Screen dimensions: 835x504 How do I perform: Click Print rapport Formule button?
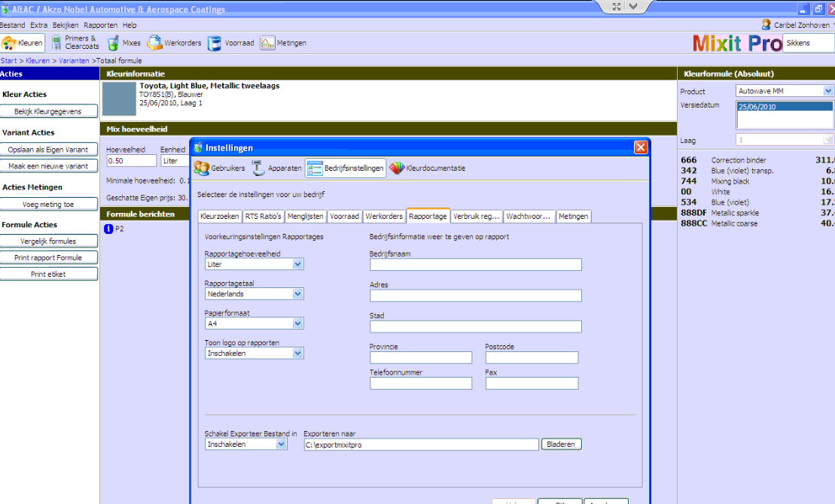tap(48, 257)
